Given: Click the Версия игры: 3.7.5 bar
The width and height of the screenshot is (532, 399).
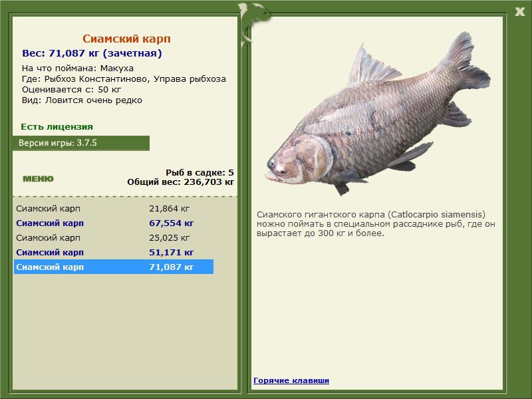Looking at the screenshot, I should tap(81, 143).
